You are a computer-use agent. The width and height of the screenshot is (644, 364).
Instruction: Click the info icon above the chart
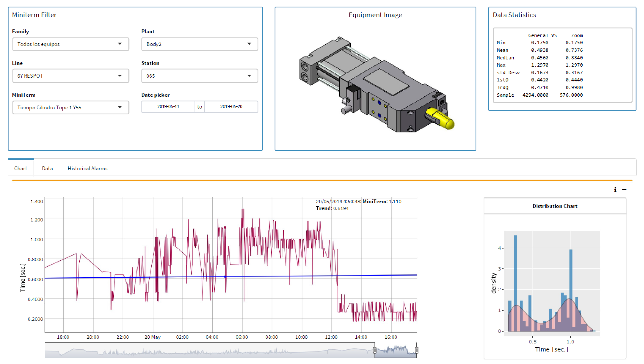pyautogui.click(x=615, y=190)
